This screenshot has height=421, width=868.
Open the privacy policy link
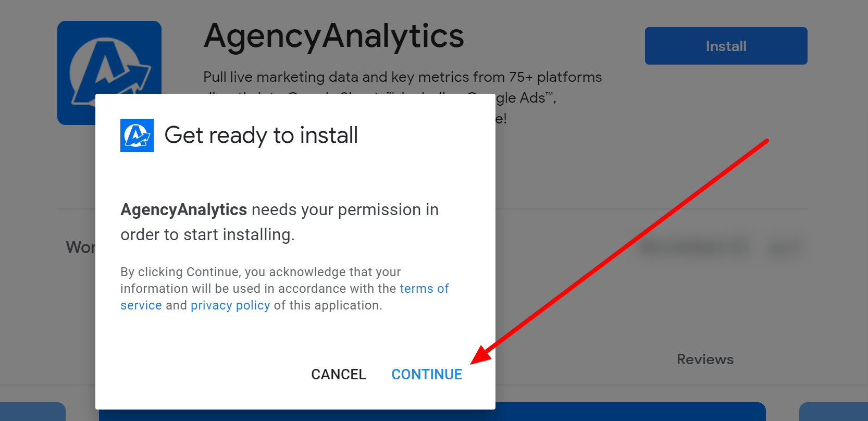[230, 305]
